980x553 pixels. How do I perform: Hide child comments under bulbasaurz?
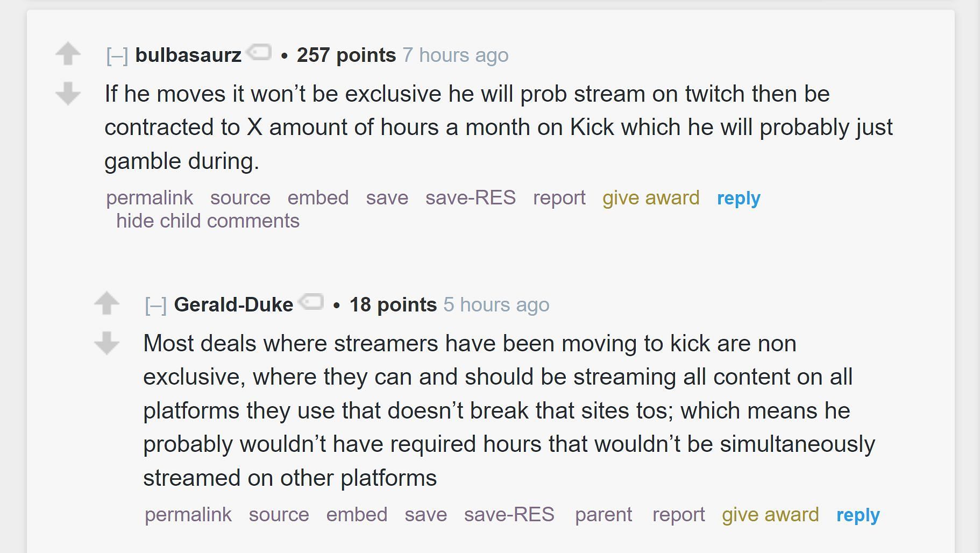(x=208, y=221)
